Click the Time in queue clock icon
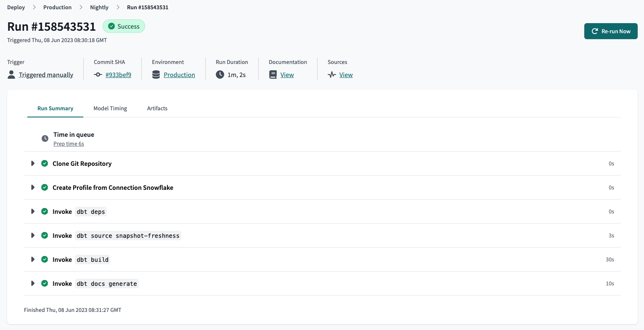This screenshot has width=644, height=330. pyautogui.click(x=45, y=138)
